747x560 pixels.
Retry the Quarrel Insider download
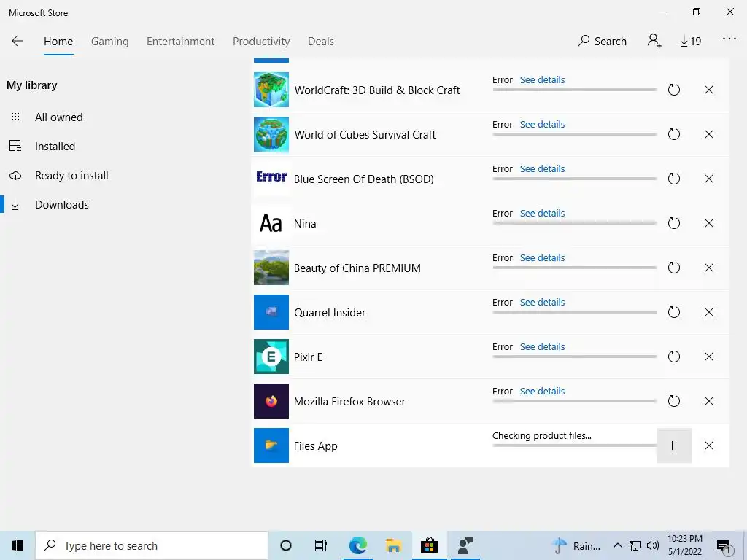673,312
